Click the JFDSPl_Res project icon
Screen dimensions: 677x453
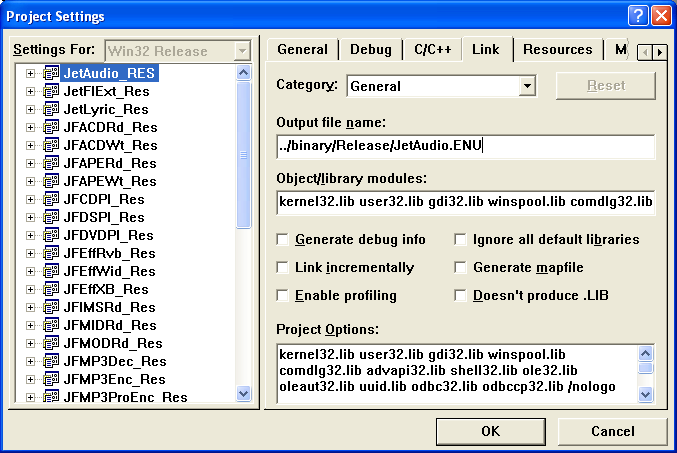pos(51,217)
